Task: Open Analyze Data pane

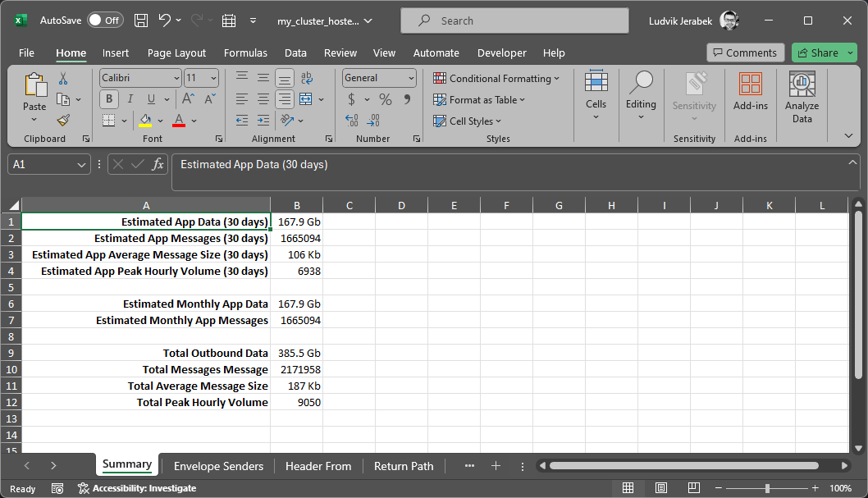Action: 802,97
